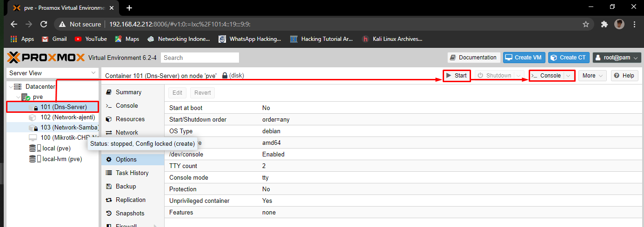This screenshot has width=644, height=227.
Task: Click the Create CT button
Action: tap(569, 58)
